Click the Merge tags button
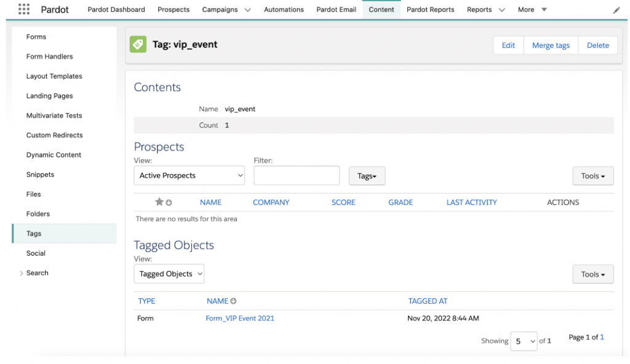The image size is (630, 364). [551, 45]
